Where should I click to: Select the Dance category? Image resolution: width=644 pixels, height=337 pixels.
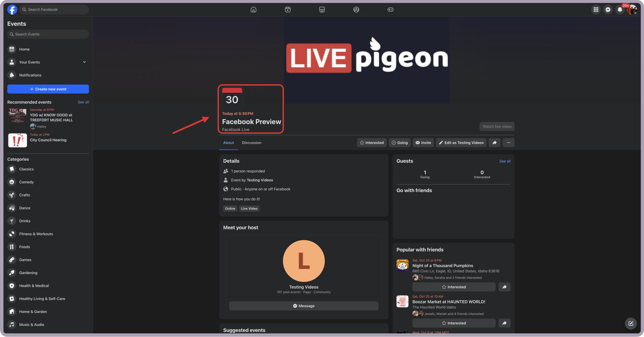48,208
